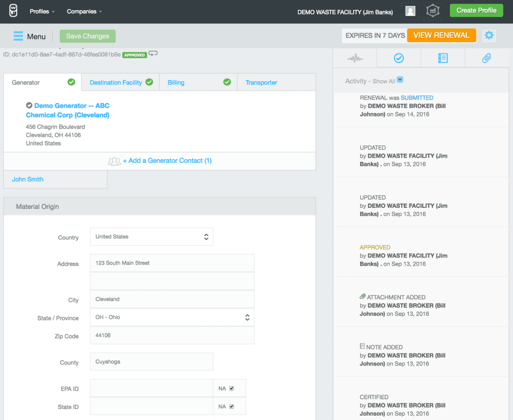Click the user avatar icon in header
Image resolution: width=513 pixels, height=420 pixels.
pyautogui.click(x=410, y=11)
